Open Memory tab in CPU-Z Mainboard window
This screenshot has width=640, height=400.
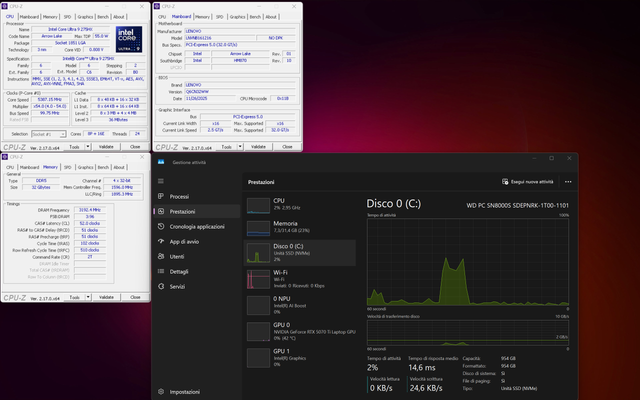202,17
